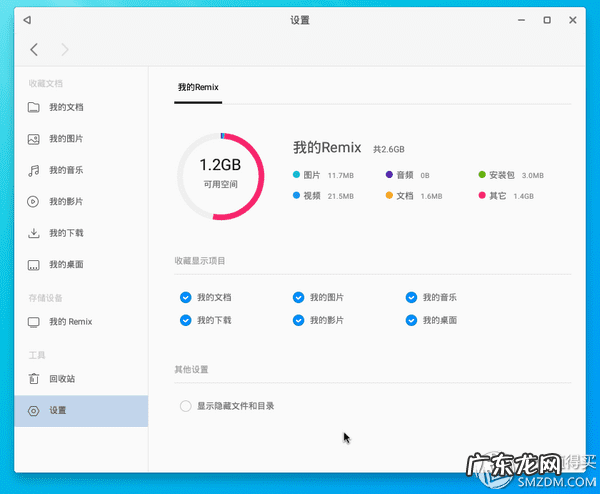Uncheck the 我的文档 favorites checkbox
600x494 pixels.
point(185,297)
